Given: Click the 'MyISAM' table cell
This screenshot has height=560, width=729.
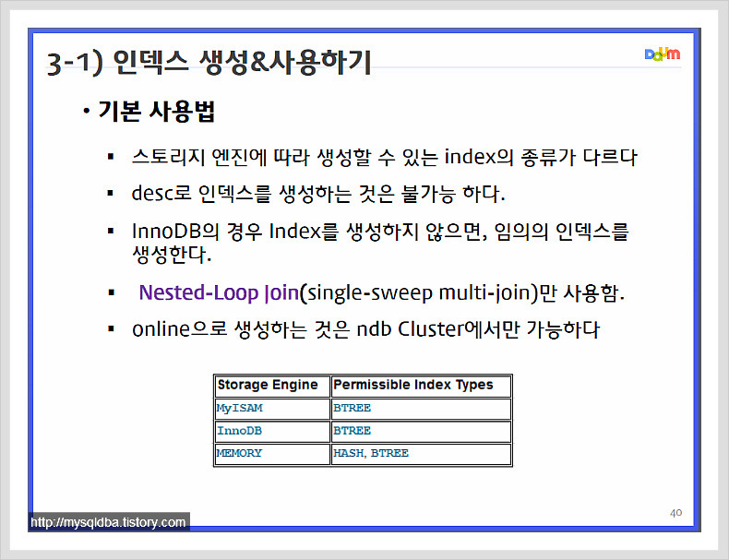Looking at the screenshot, I should (272, 409).
